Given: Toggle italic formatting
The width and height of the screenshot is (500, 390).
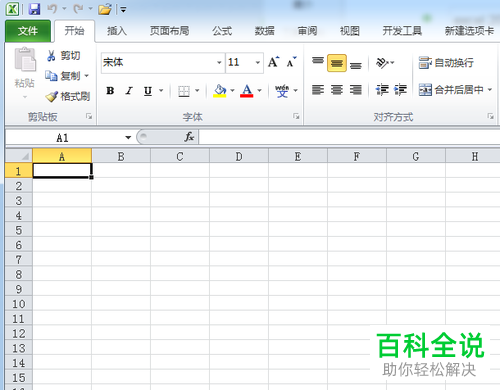Looking at the screenshot, I should (129, 90).
